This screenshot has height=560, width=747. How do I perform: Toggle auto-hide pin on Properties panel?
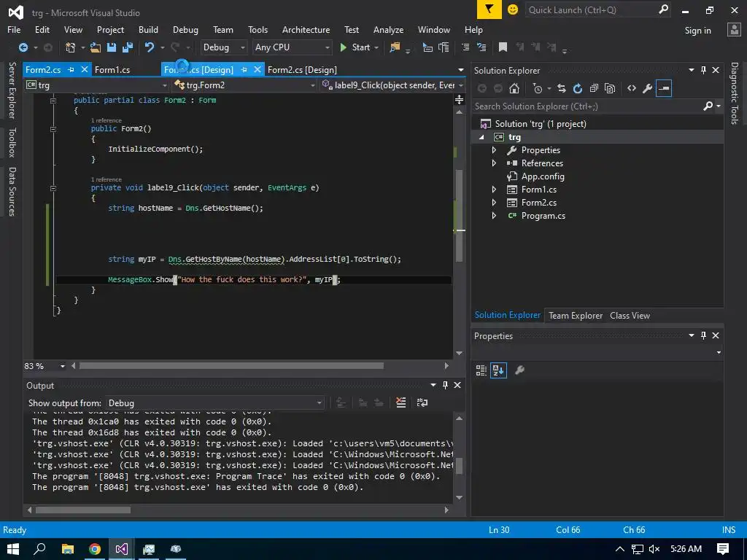[x=703, y=335]
